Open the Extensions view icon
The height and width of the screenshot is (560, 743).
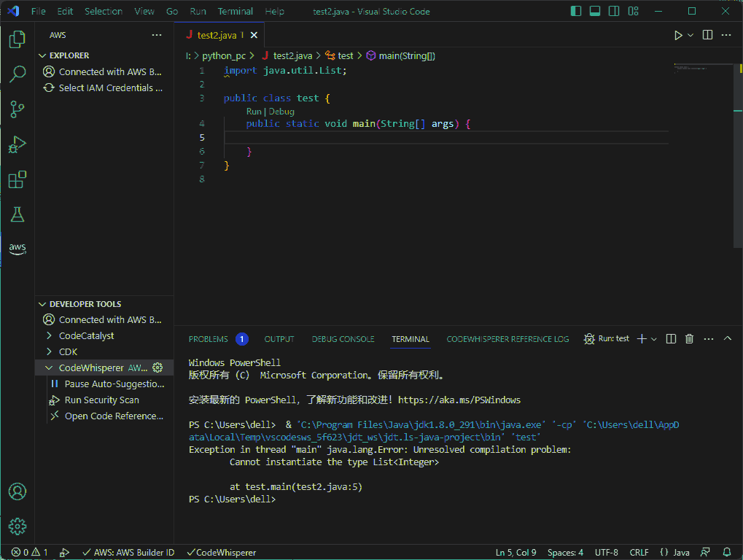17,179
